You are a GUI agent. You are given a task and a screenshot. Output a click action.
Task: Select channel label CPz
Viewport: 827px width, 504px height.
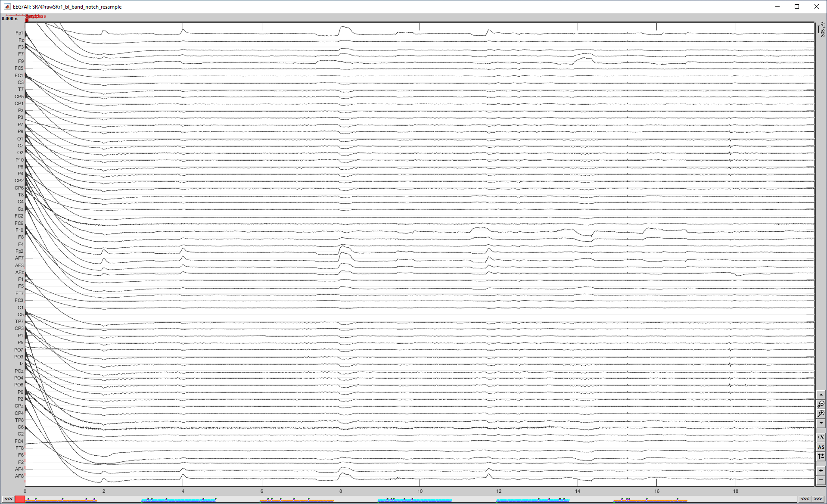point(19,406)
